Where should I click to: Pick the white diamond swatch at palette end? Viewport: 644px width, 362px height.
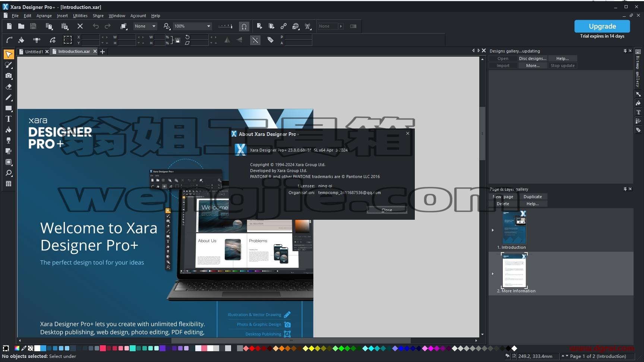[x=514, y=348]
